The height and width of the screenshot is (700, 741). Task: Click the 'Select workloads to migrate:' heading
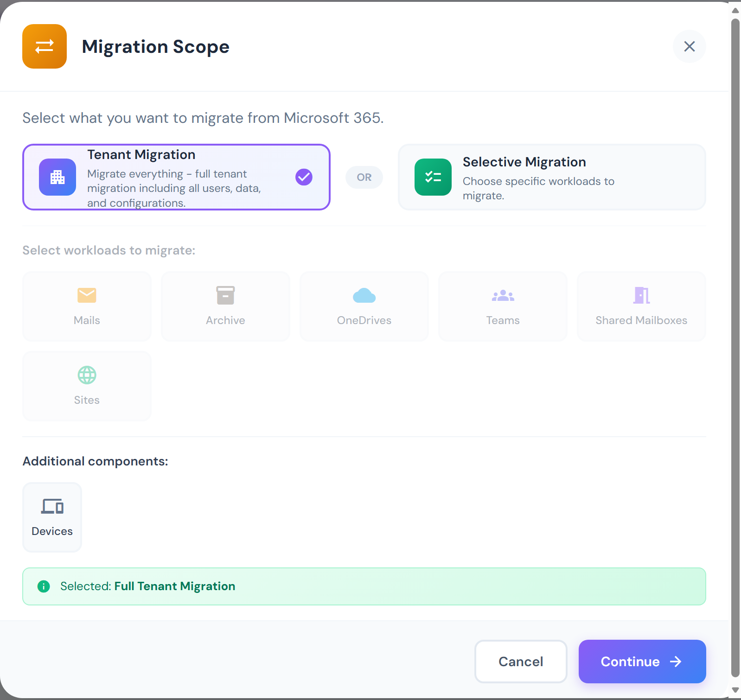pos(109,250)
